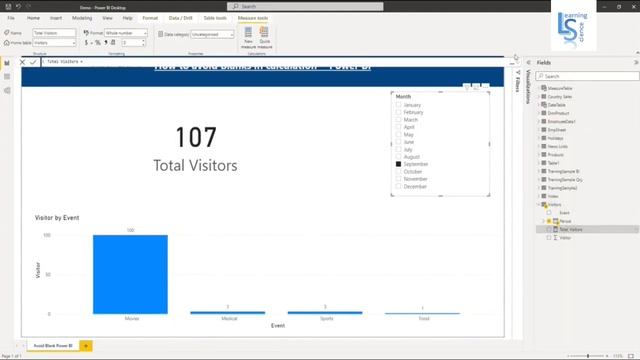Image resolution: width=640 pixels, height=360 pixels.
Task: Collapse the Fields pane with double chevron
Action: coord(636,62)
